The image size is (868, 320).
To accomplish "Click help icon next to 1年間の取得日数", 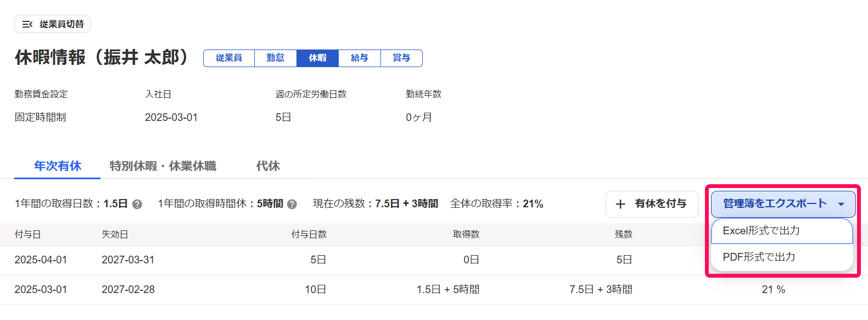I will pos(137,204).
